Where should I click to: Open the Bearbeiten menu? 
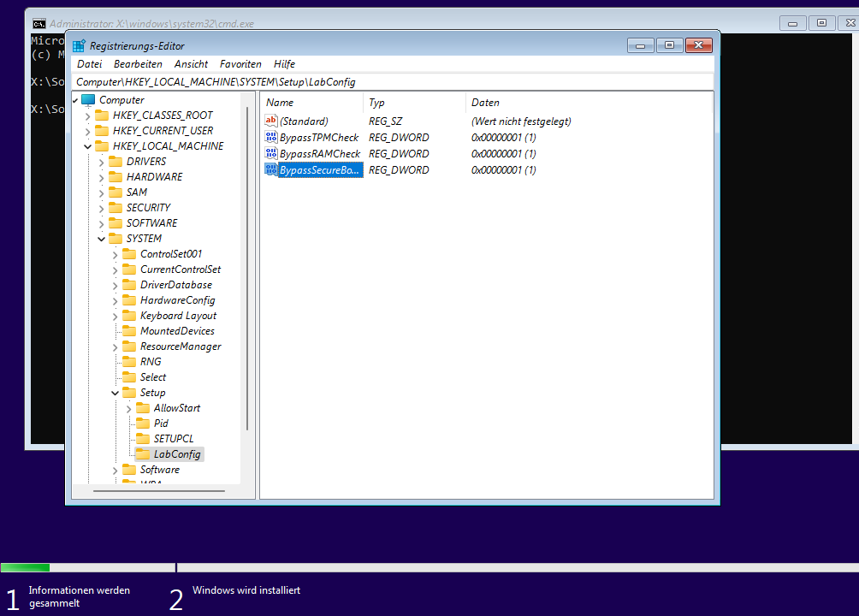(x=138, y=64)
